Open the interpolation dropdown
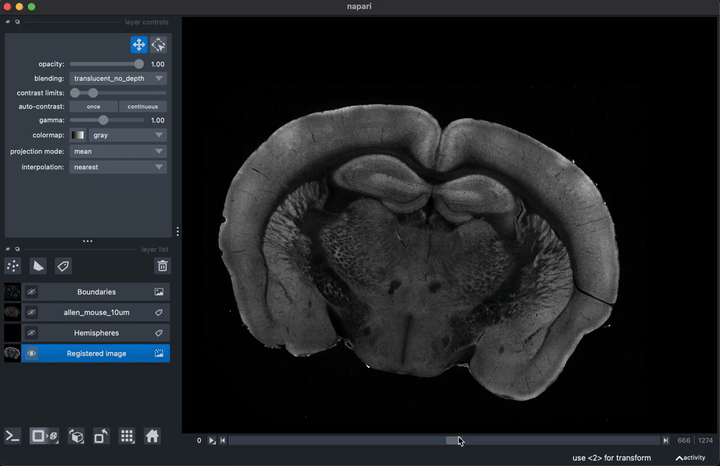This screenshot has width=720, height=466. [x=118, y=167]
